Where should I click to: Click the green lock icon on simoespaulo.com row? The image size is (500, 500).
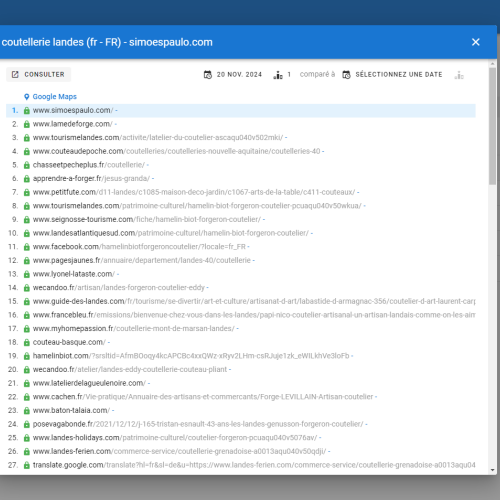27,111
